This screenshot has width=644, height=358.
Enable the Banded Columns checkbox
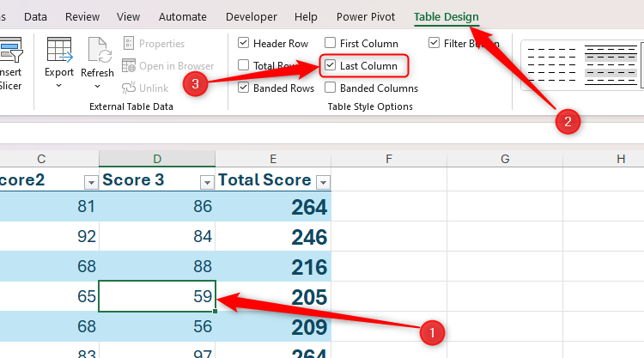click(x=331, y=88)
